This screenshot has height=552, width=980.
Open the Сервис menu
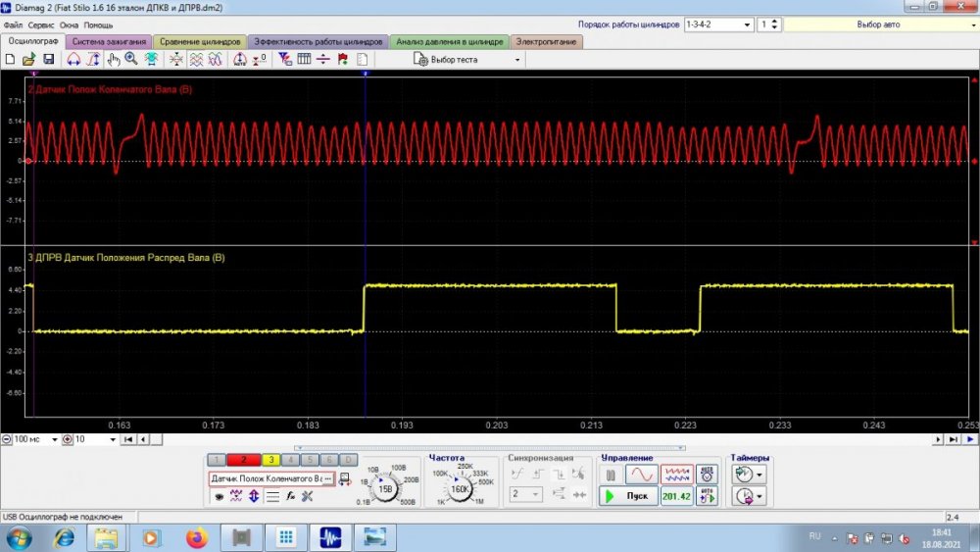click(41, 25)
